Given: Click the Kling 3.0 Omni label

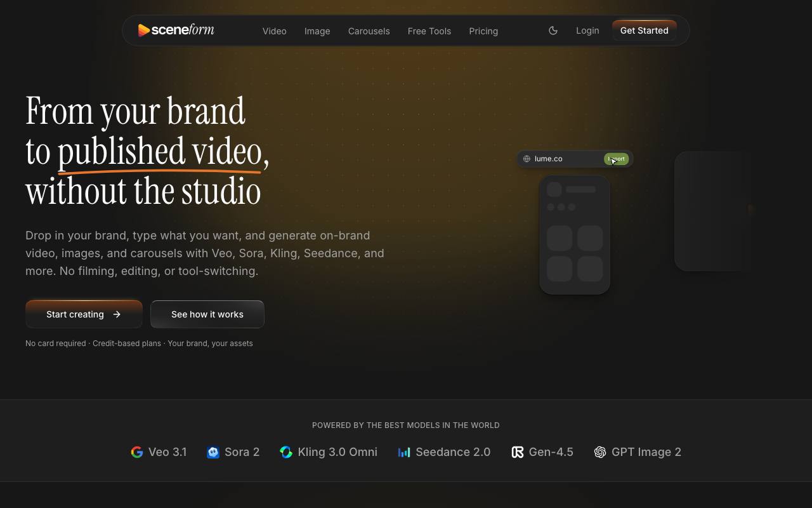Looking at the screenshot, I should (x=337, y=452).
